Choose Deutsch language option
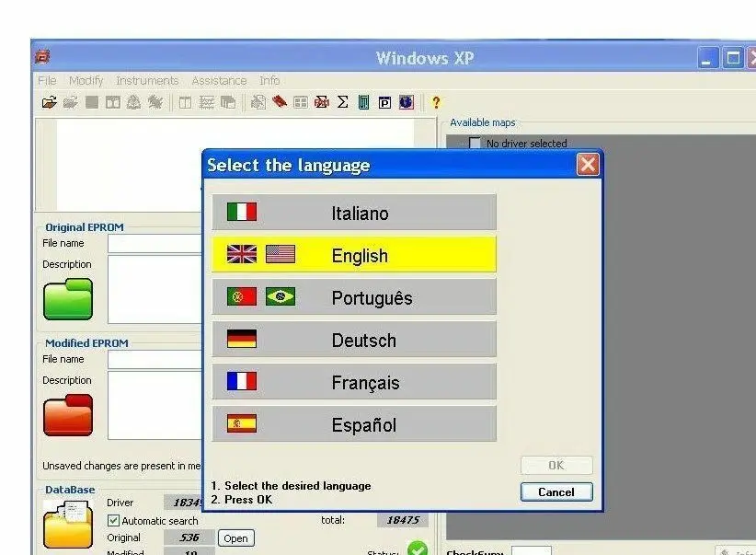This screenshot has width=756, height=555. (354, 340)
